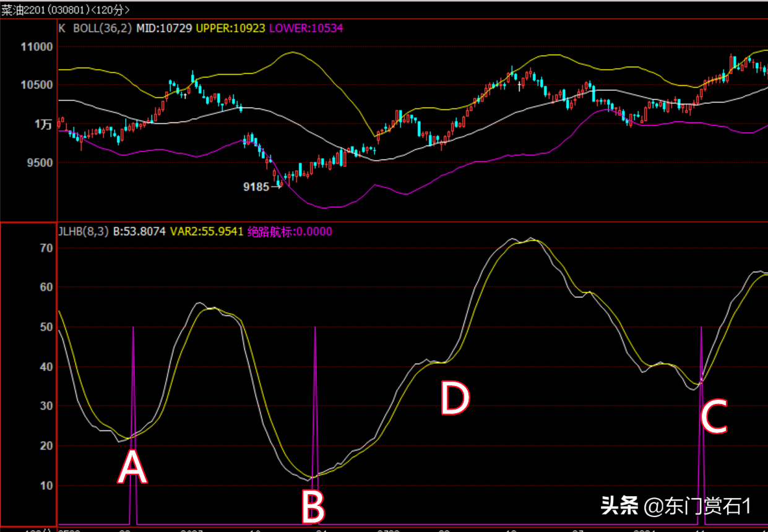The height and width of the screenshot is (532, 768).
Task: Click the letter D annotation
Action: tap(455, 398)
